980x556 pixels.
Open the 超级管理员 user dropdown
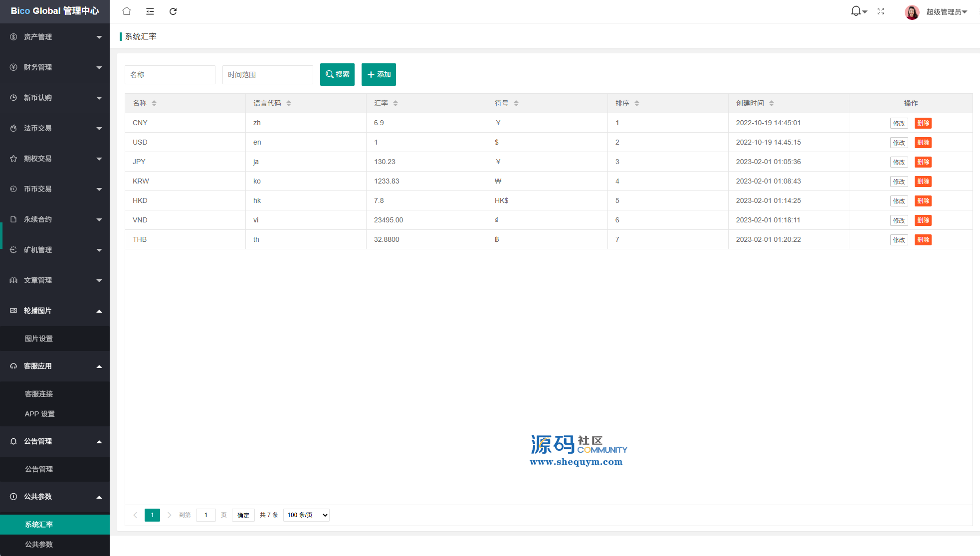[x=947, y=12]
